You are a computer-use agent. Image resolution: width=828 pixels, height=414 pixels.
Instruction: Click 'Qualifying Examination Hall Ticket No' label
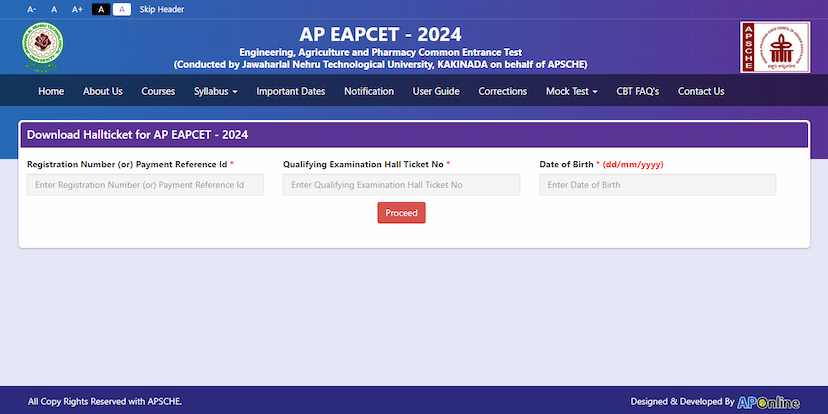[x=363, y=164]
